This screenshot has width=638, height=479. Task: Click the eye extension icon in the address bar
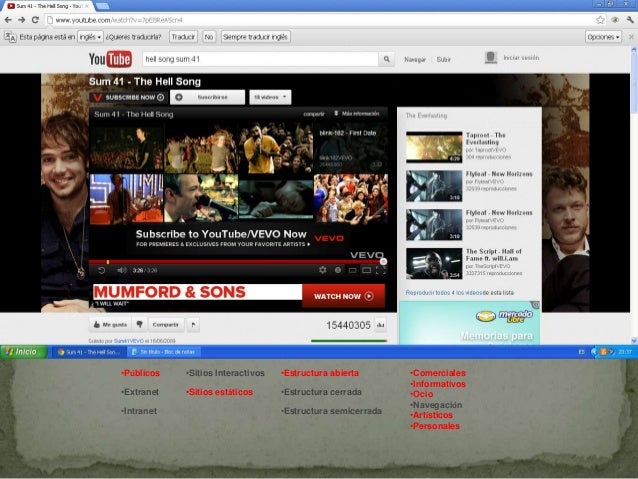pyautogui.click(x=615, y=20)
